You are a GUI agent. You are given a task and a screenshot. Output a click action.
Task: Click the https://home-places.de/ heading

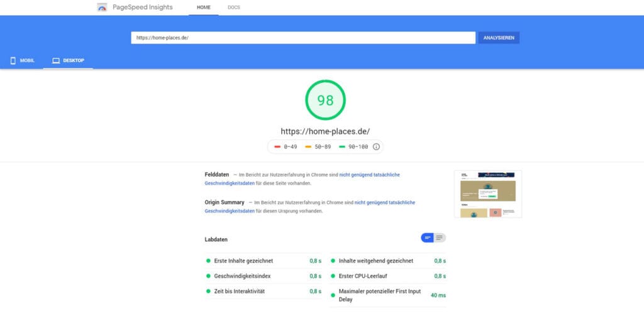325,131
